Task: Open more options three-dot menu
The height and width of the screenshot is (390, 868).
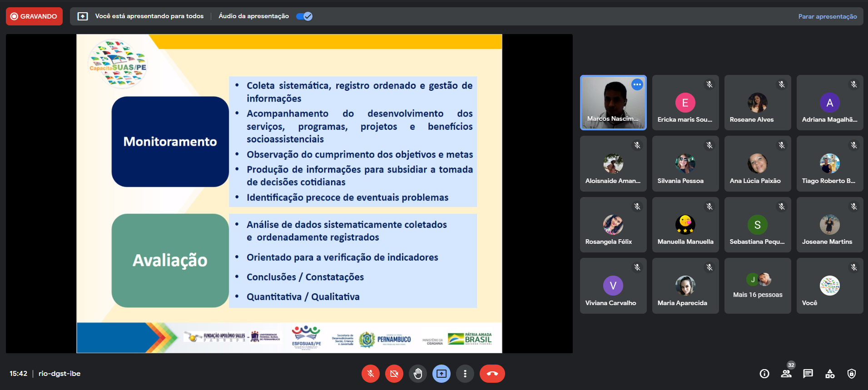Action: (465, 374)
